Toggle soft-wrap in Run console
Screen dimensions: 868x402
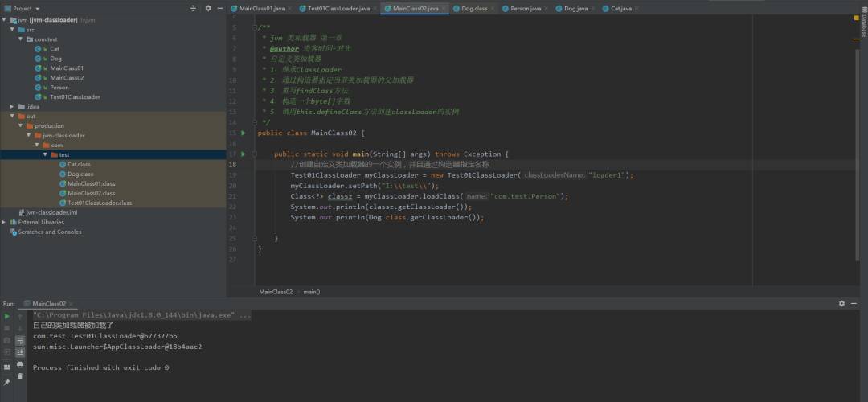click(20, 340)
